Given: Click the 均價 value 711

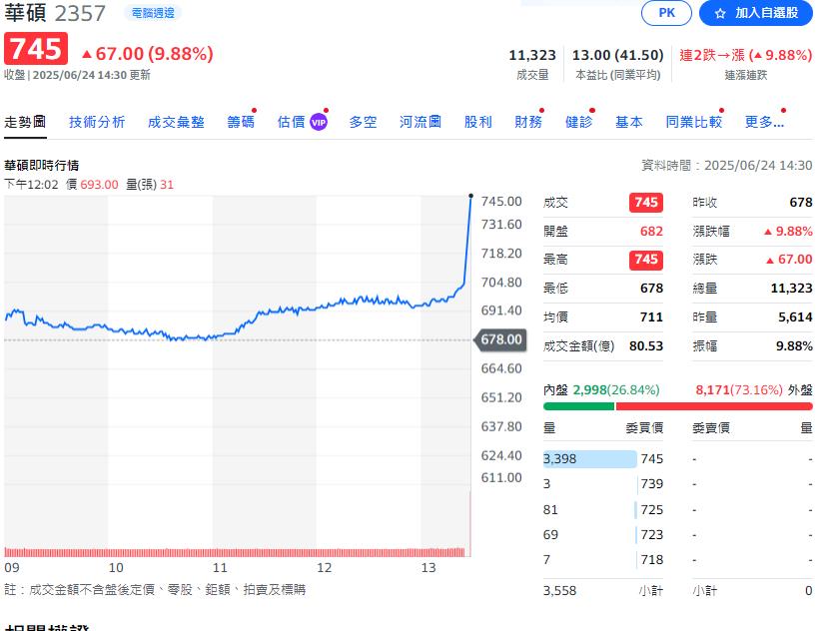Looking at the screenshot, I should (x=651, y=317).
